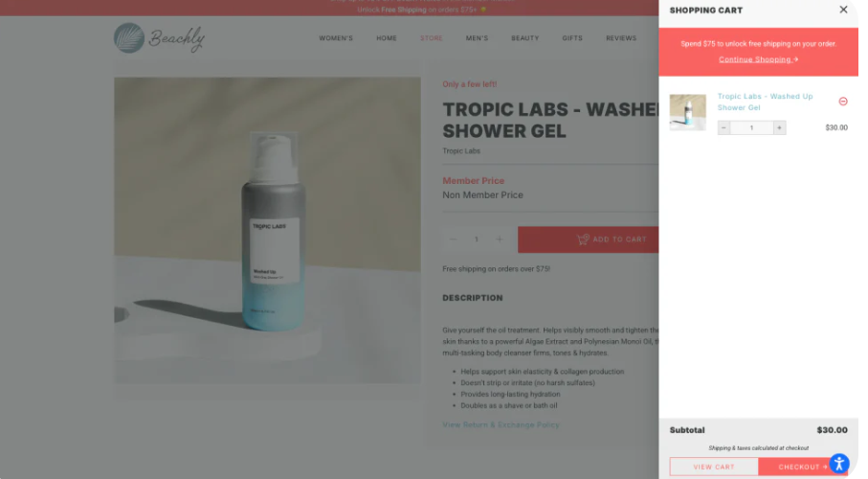
Task: Open the Men's navigation item
Action: click(x=477, y=38)
